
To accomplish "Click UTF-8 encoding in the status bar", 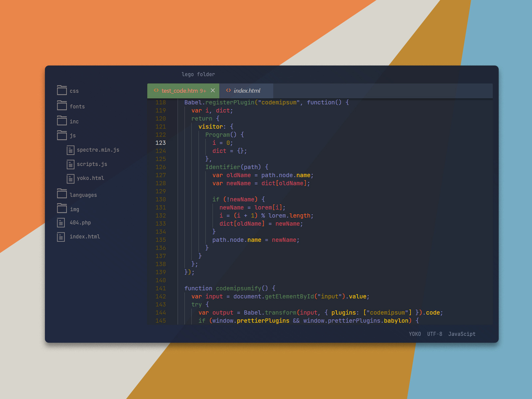I will point(435,334).
